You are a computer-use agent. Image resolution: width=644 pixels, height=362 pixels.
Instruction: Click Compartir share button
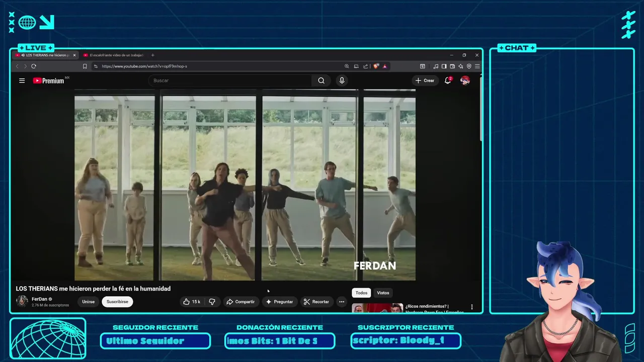coord(240,302)
